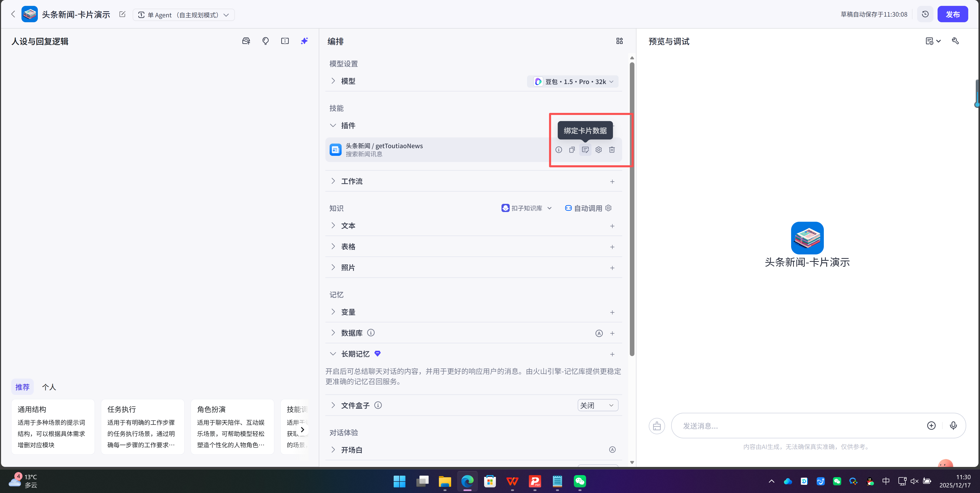Toggle the A auto button next to 数据库
Viewport: 980px width, 493px height.
click(599, 333)
